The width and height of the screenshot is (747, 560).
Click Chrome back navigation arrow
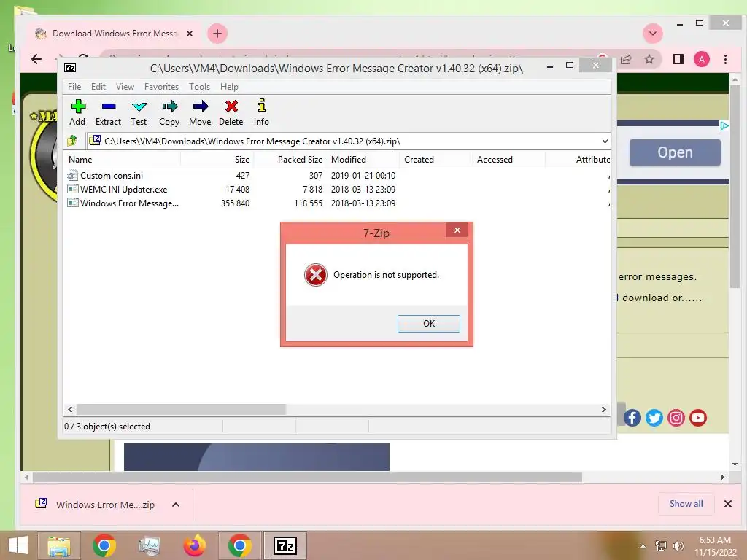coord(36,59)
